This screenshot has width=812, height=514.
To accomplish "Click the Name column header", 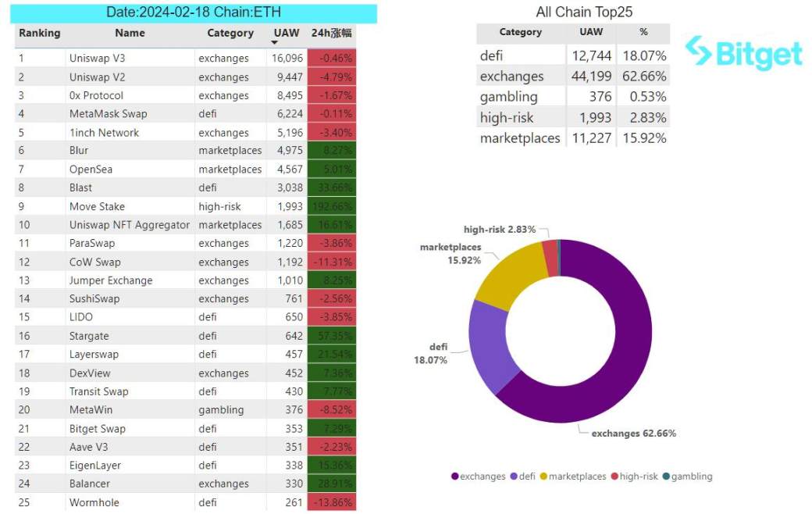I will tap(130, 33).
